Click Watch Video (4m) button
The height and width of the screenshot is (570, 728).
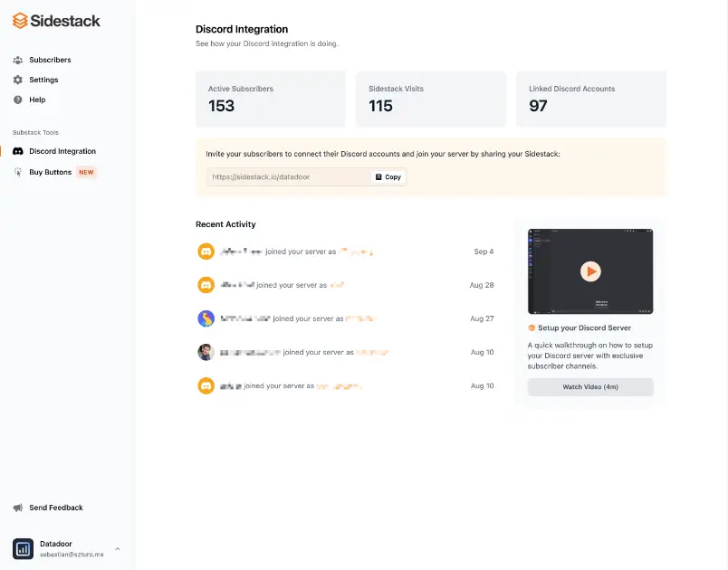pyautogui.click(x=590, y=386)
